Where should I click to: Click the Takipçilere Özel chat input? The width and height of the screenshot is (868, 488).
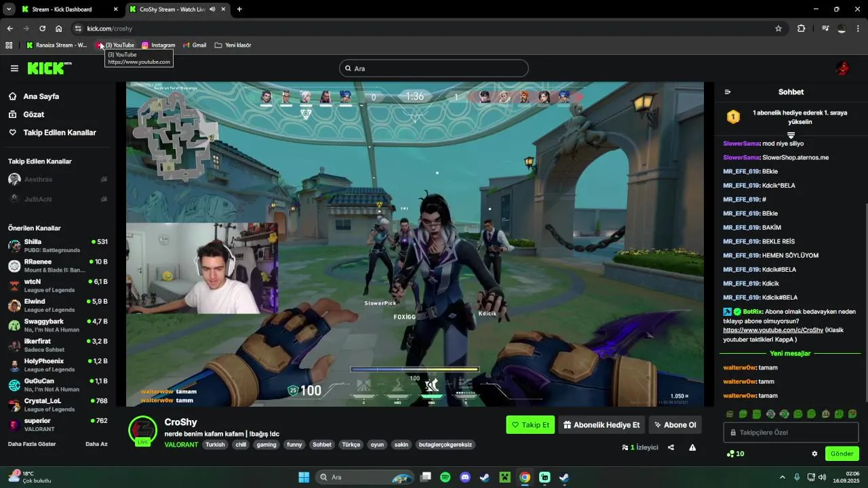791,432
